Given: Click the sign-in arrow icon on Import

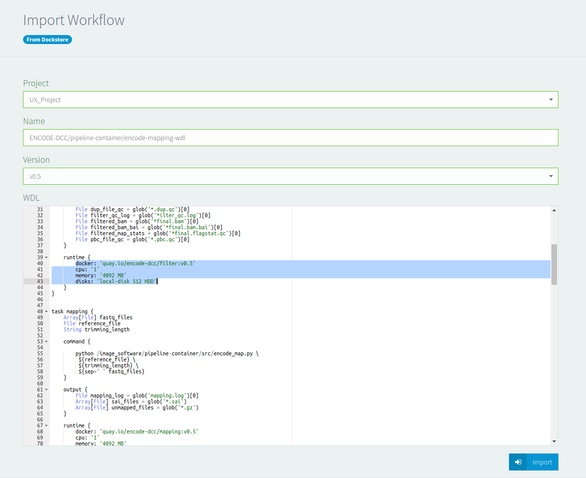Looking at the screenshot, I should point(518,462).
